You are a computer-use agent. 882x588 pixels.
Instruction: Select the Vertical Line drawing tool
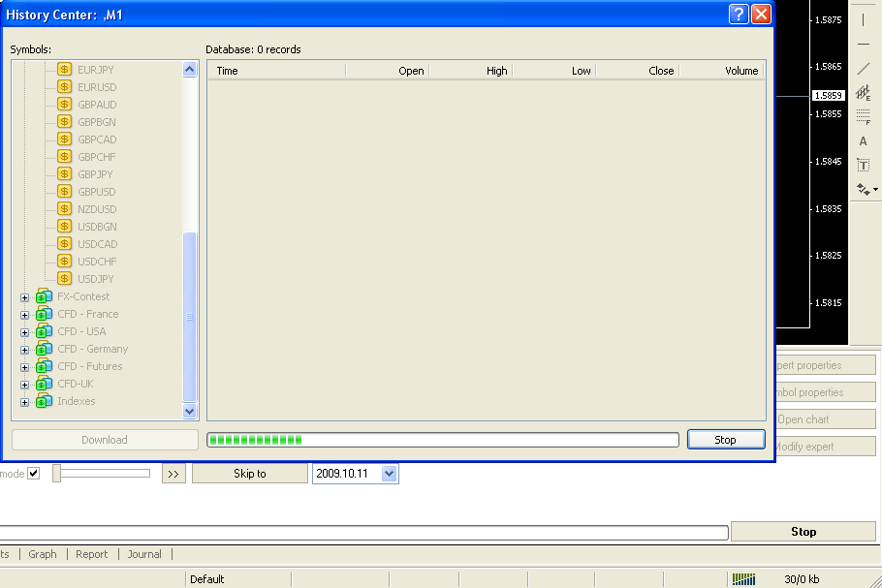tap(864, 19)
